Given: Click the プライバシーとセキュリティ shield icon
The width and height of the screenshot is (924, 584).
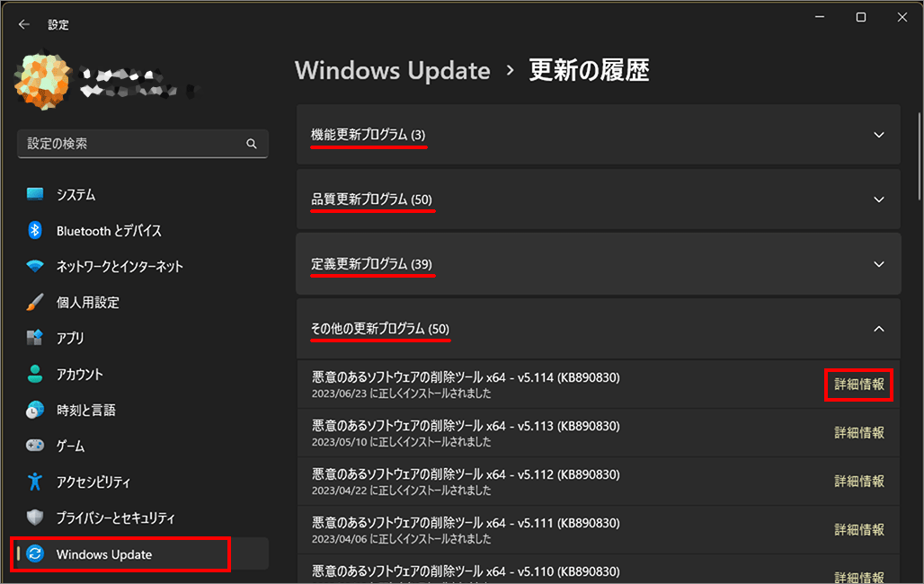Looking at the screenshot, I should pyautogui.click(x=35, y=518).
